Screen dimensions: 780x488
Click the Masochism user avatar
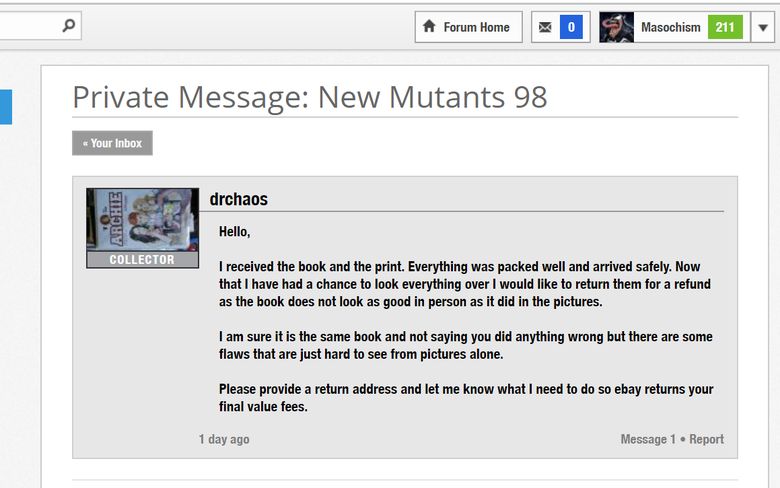coord(617,27)
